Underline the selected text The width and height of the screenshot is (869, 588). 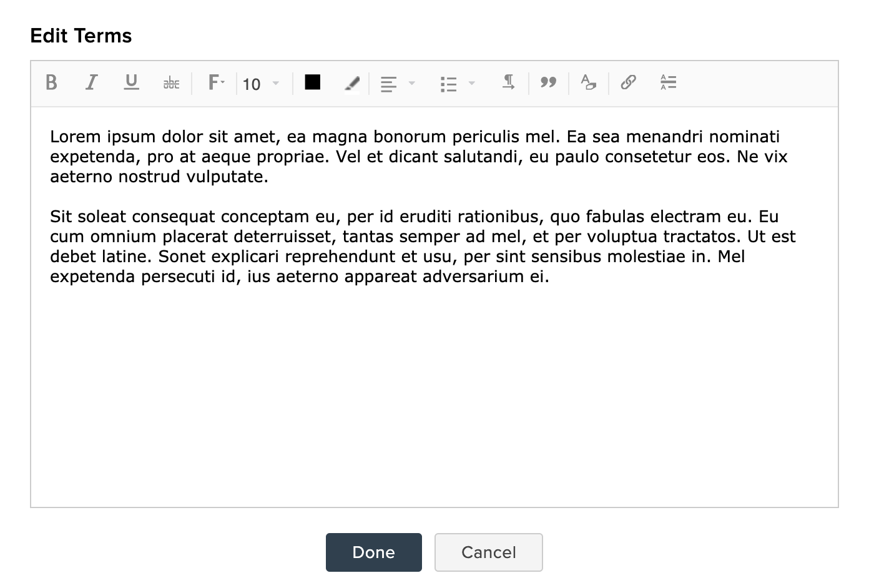point(131,82)
